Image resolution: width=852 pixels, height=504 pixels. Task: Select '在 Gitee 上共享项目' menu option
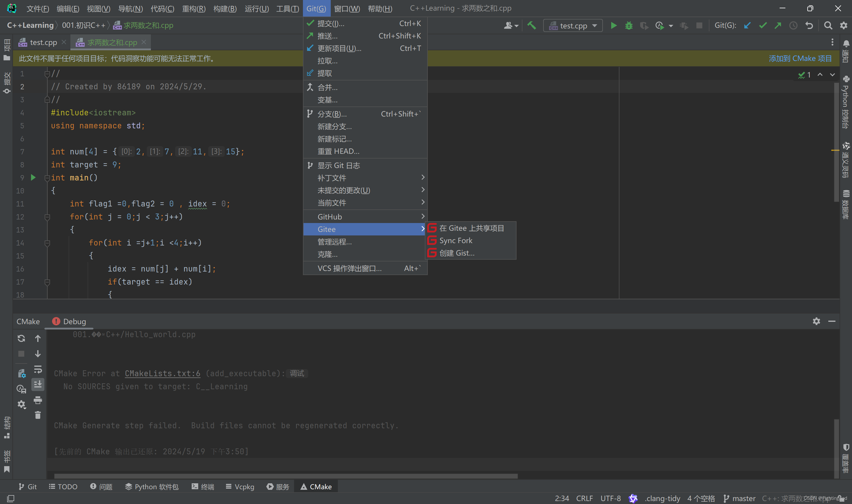(471, 227)
